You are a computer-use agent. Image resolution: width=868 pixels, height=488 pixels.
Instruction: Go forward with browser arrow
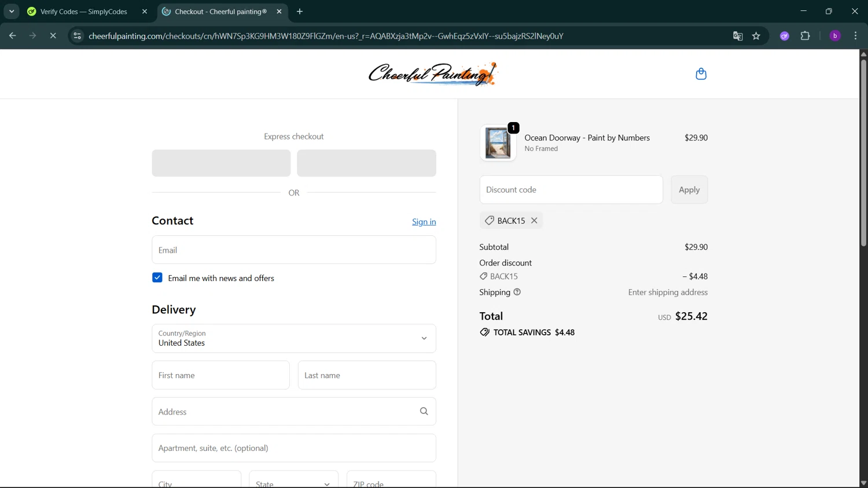coord(32,36)
